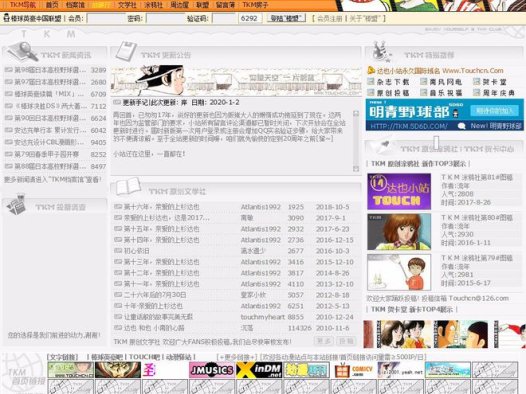Click the envelope icon on the 3289 news row
The width and height of the screenshot is (526, 394).
(x=9, y=70)
